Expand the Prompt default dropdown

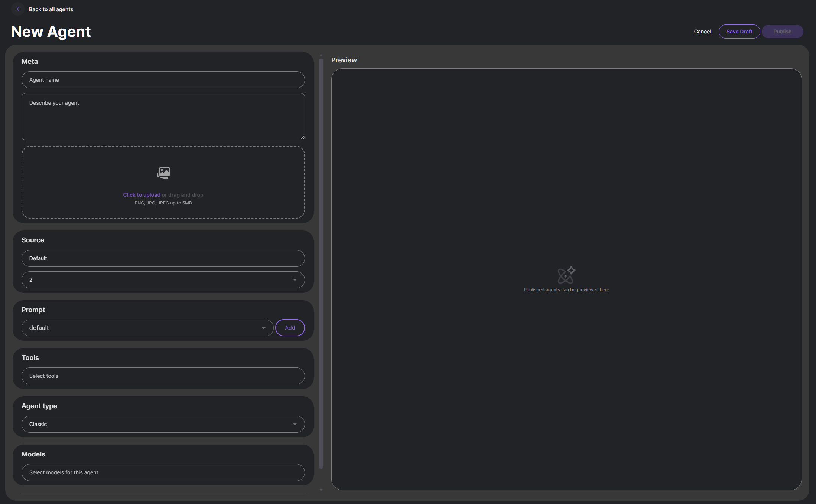(147, 328)
